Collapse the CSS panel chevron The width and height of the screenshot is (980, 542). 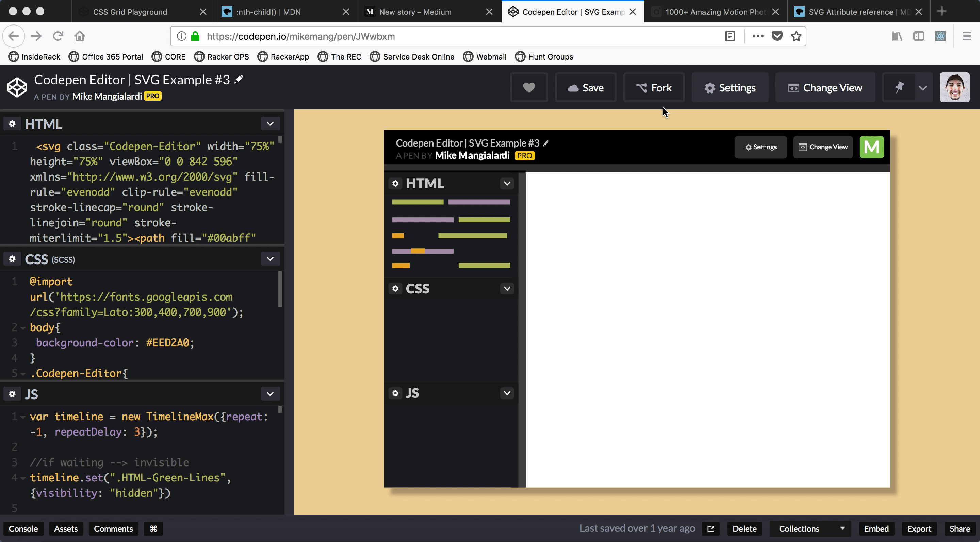point(271,259)
